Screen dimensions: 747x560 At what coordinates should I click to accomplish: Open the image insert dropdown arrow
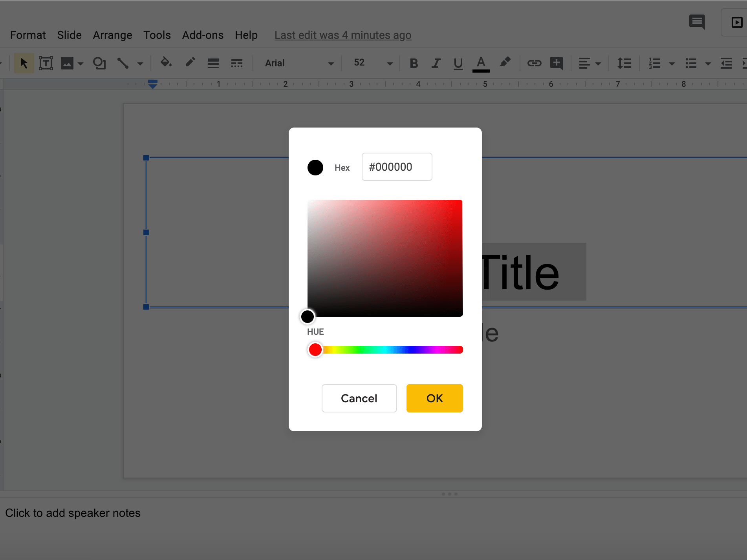point(81,64)
